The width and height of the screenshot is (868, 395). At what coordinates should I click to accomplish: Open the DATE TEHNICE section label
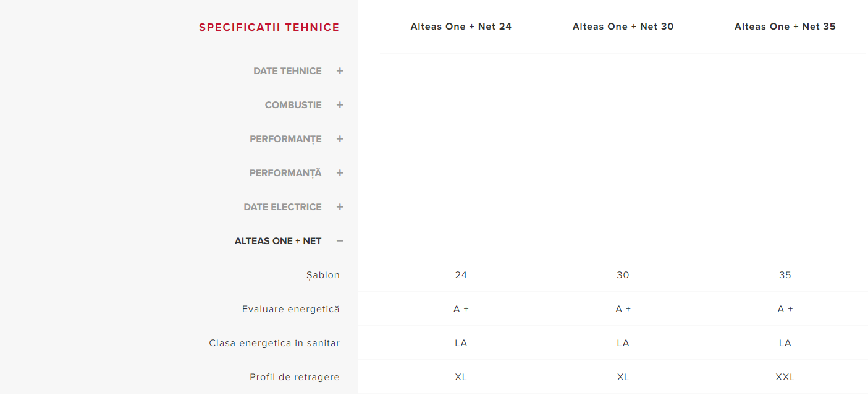287,71
